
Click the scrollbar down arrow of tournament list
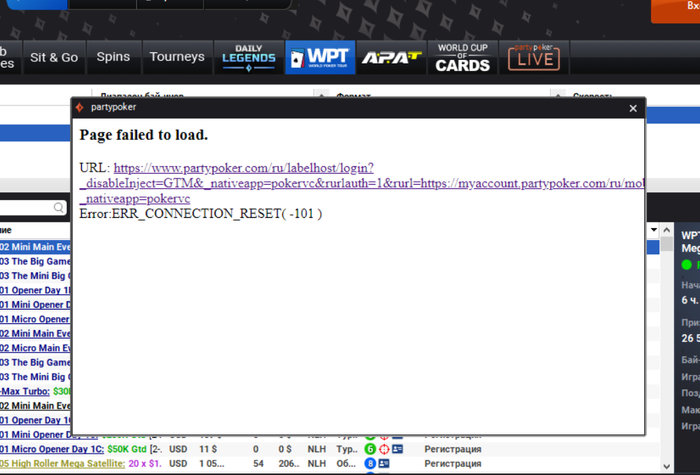point(667,467)
